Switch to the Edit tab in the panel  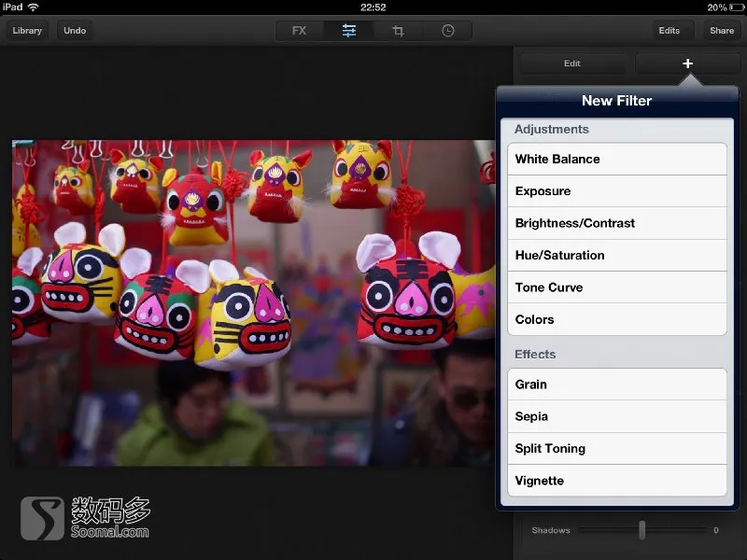point(572,63)
